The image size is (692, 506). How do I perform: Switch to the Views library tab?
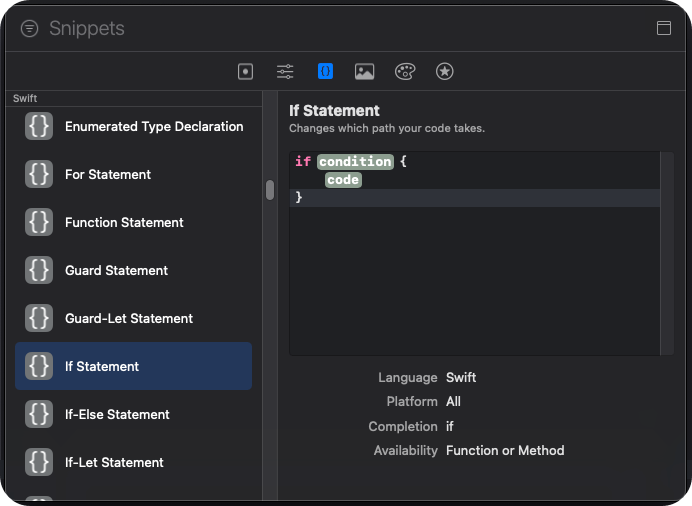[245, 71]
